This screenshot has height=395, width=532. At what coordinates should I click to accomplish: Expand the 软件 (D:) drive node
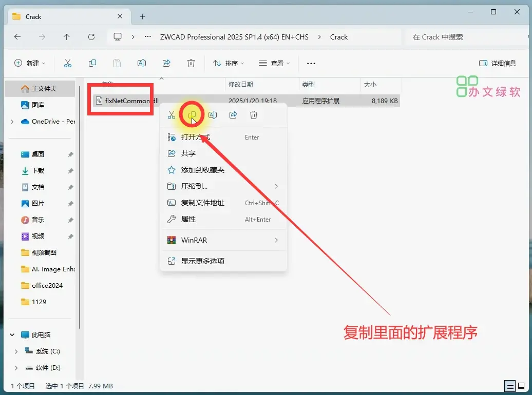pyautogui.click(x=16, y=367)
